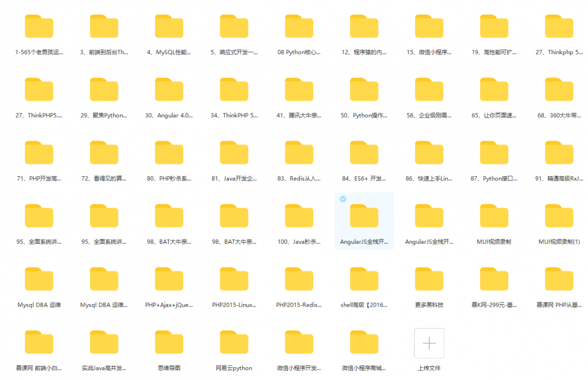Image resolution: width=588 pixels, height=380 pixels.
Task: Select the 30、Angular 4.0... folder
Action: point(169,89)
